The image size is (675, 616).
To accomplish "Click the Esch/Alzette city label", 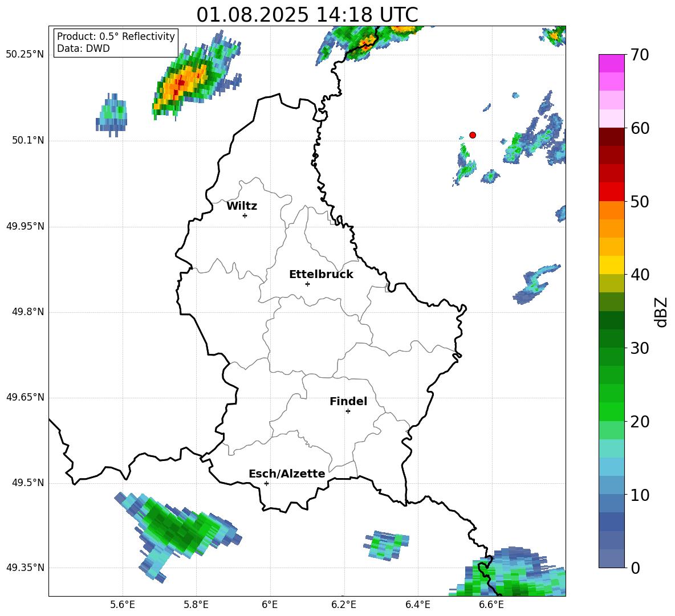I will (287, 474).
